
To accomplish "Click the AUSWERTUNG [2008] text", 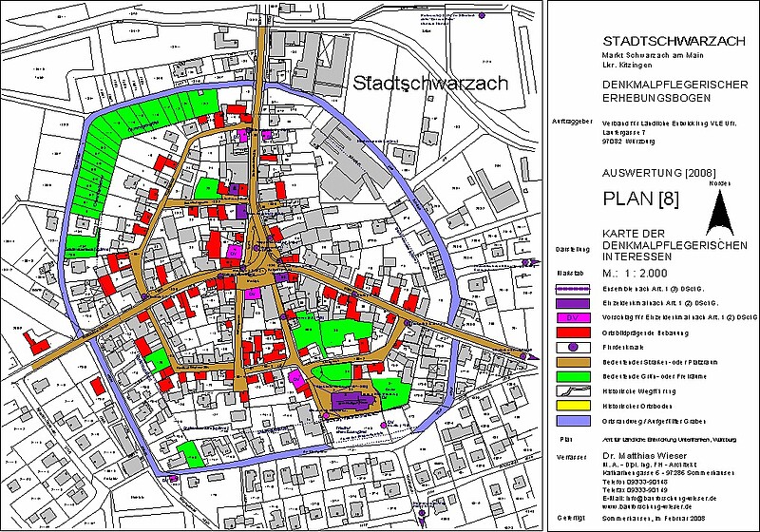I will [649, 172].
